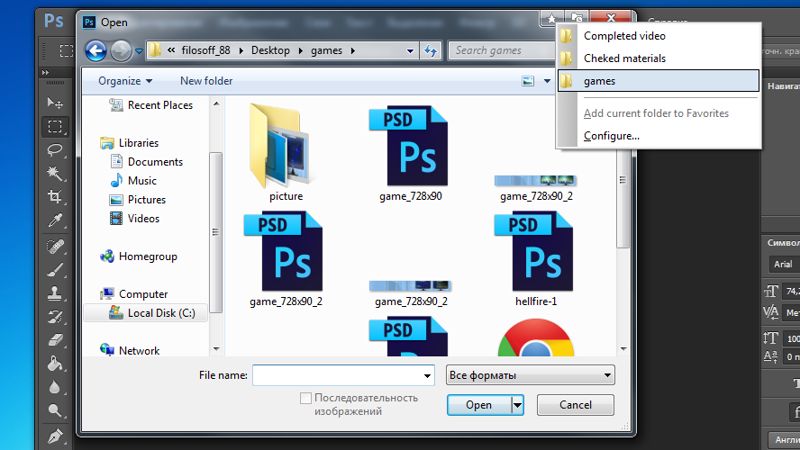Open recent pages dropdown beside Forward arrow
Image resolution: width=800 pixels, height=450 pixels.
coord(139,51)
